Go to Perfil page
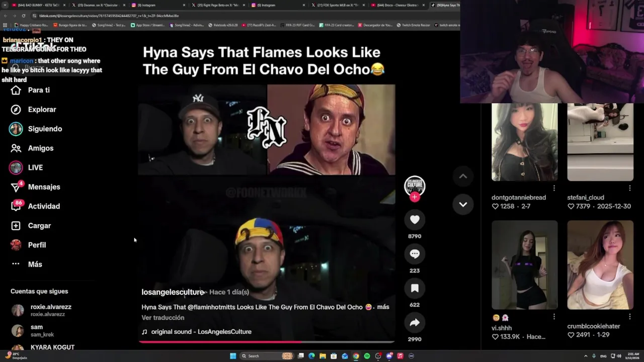644x362 pixels. [x=28, y=245]
